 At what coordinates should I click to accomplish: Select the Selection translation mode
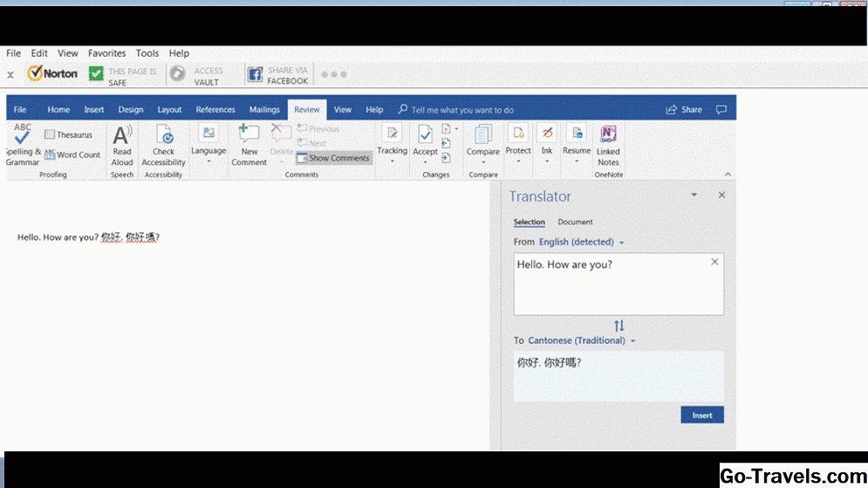tap(529, 223)
